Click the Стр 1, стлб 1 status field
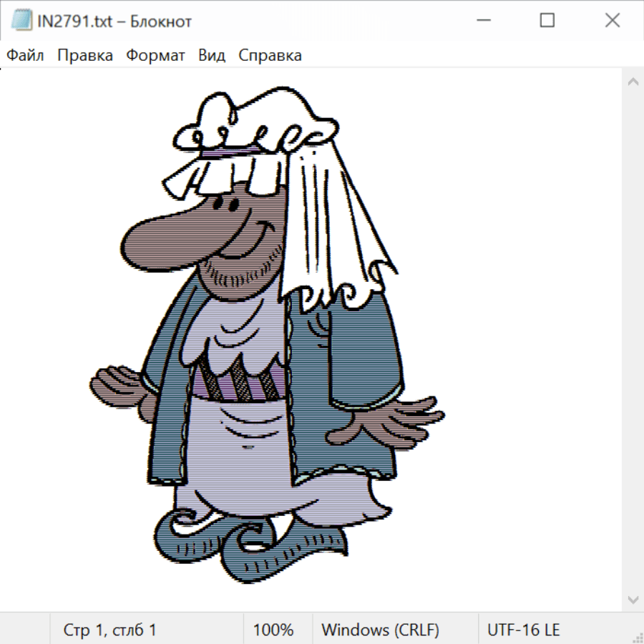 click(110, 630)
